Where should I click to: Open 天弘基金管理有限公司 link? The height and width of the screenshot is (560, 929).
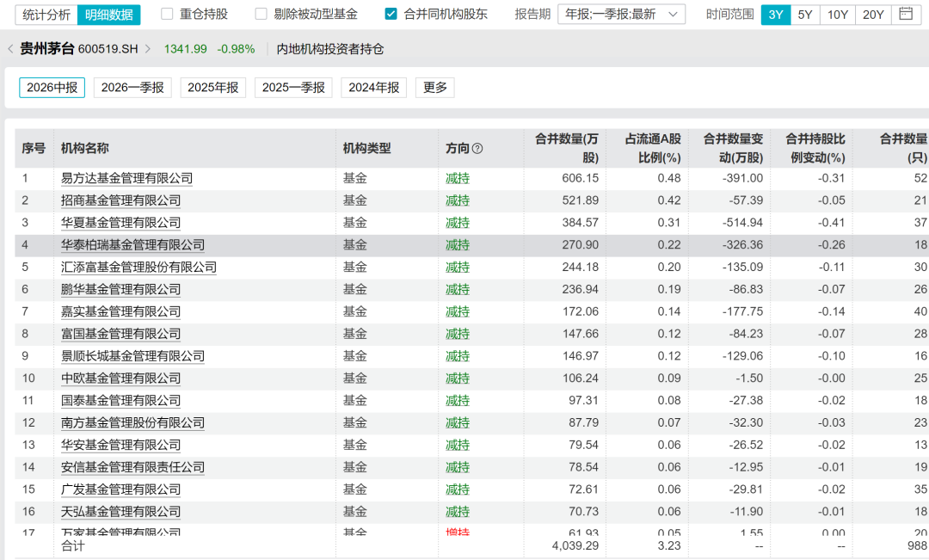click(x=121, y=512)
